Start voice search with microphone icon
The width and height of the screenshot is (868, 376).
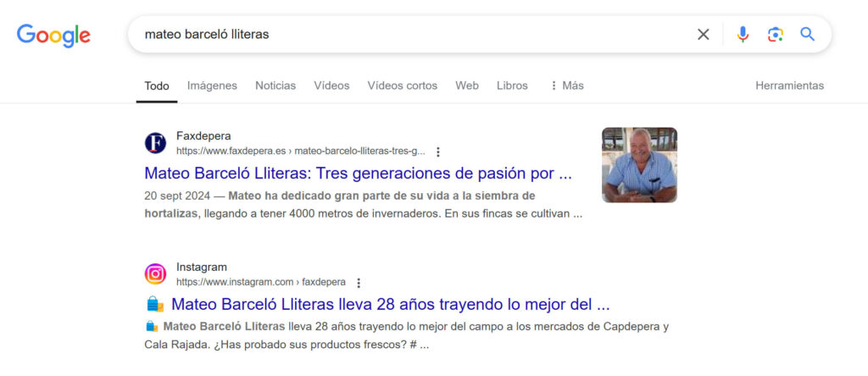click(743, 35)
